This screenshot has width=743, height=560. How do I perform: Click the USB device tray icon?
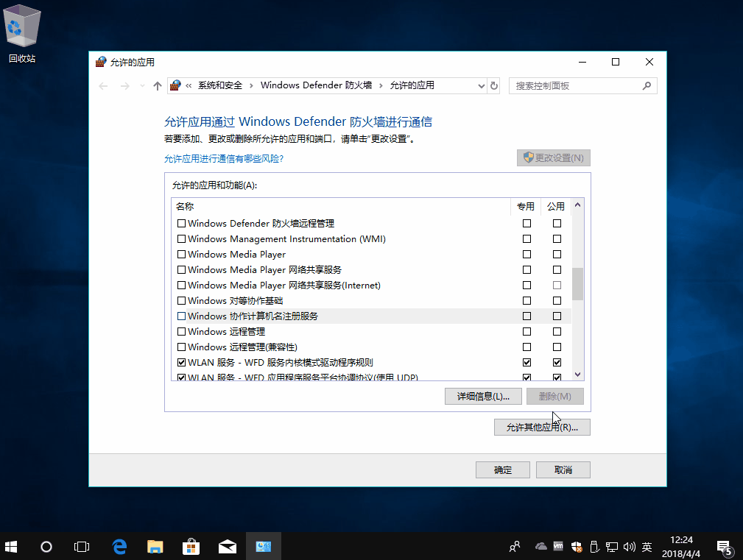pyautogui.click(x=594, y=547)
